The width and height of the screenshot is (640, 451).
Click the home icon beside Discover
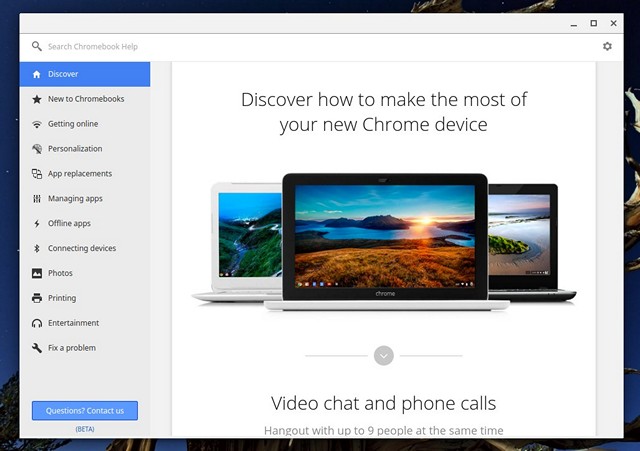pyautogui.click(x=37, y=74)
